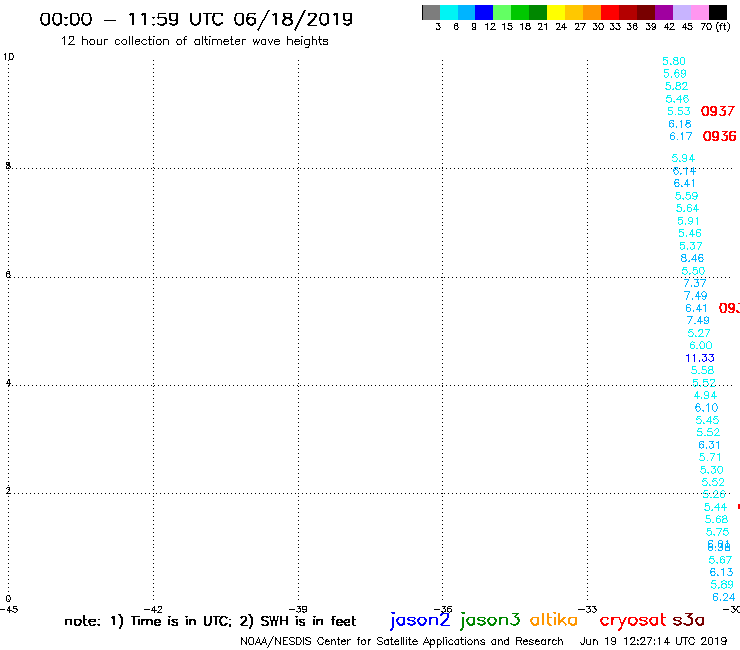
Task: Click the 5.94 wave height value
Action: [x=683, y=158]
